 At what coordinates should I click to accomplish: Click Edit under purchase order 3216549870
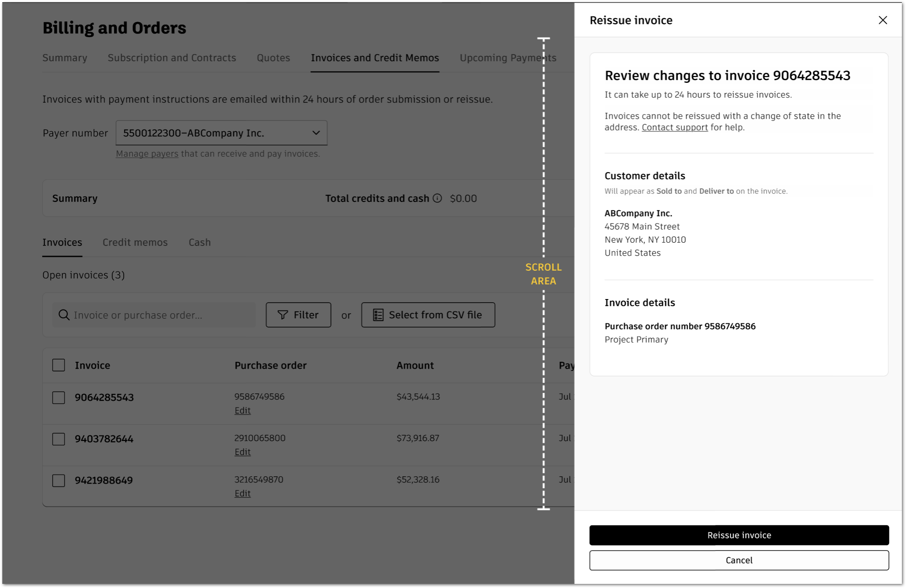(x=242, y=493)
